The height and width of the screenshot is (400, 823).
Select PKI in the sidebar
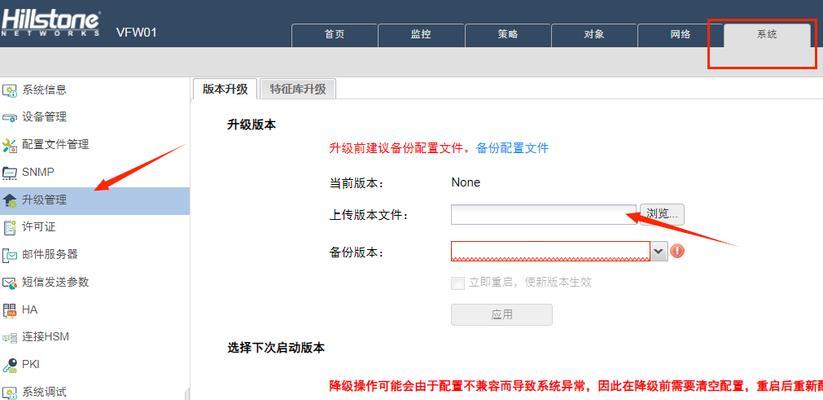(x=30, y=364)
